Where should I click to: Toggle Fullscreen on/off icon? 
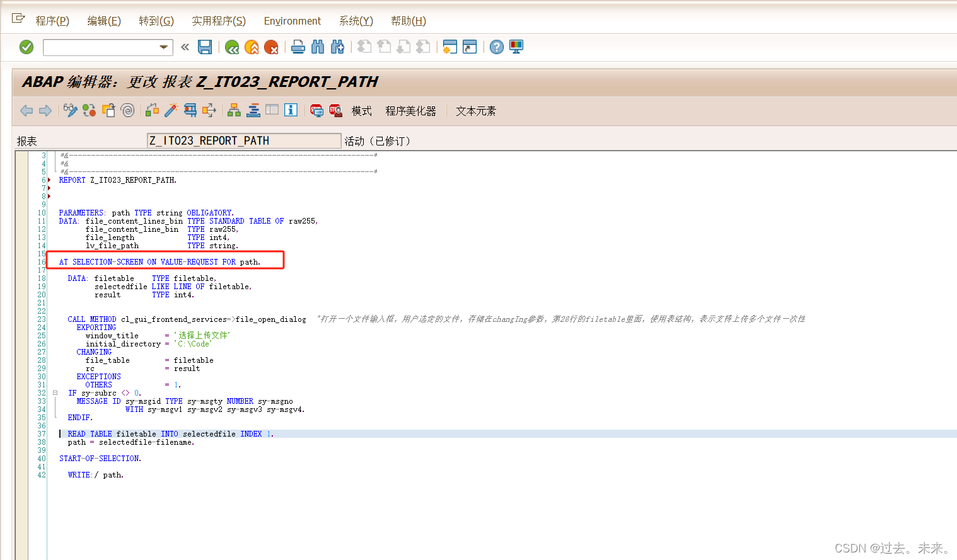[272, 111]
